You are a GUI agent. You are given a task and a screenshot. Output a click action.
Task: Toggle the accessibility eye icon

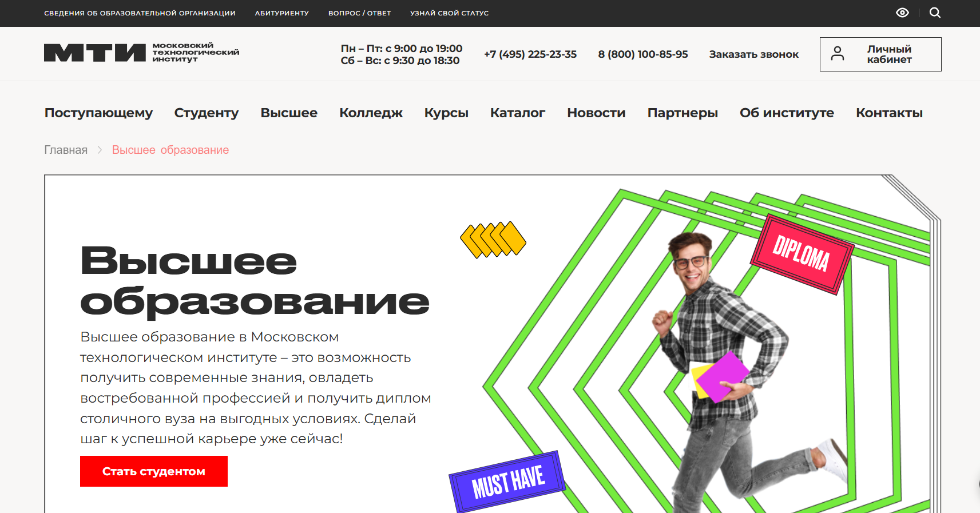902,13
